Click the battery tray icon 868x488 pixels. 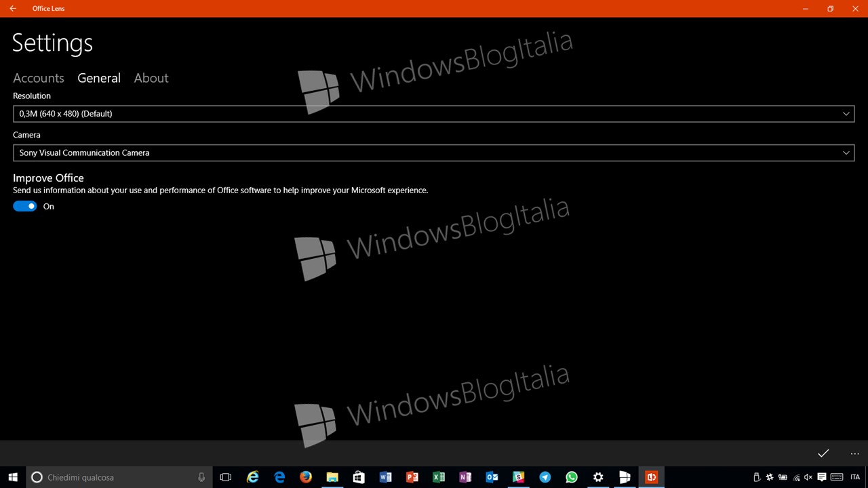pos(783,477)
